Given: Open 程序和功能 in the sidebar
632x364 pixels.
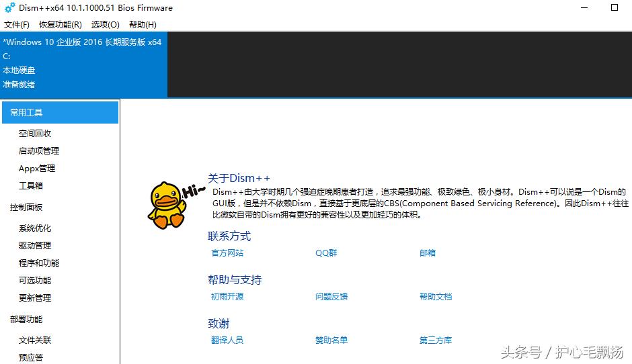Looking at the screenshot, I should 39,263.
